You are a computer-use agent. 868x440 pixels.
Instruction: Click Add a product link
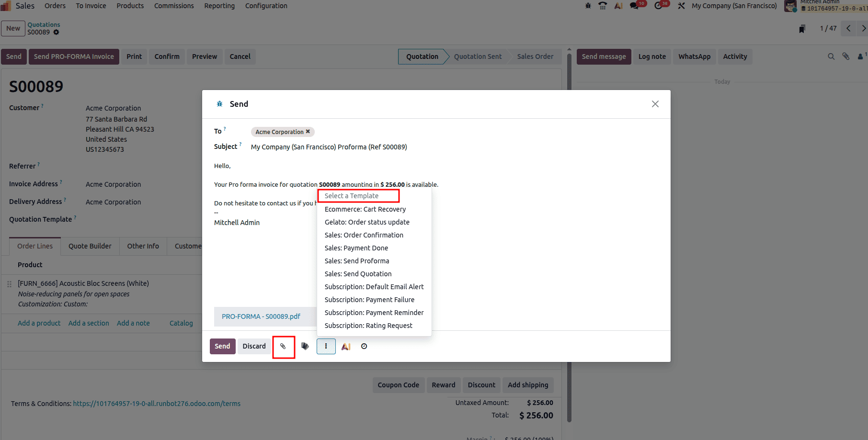click(39, 323)
